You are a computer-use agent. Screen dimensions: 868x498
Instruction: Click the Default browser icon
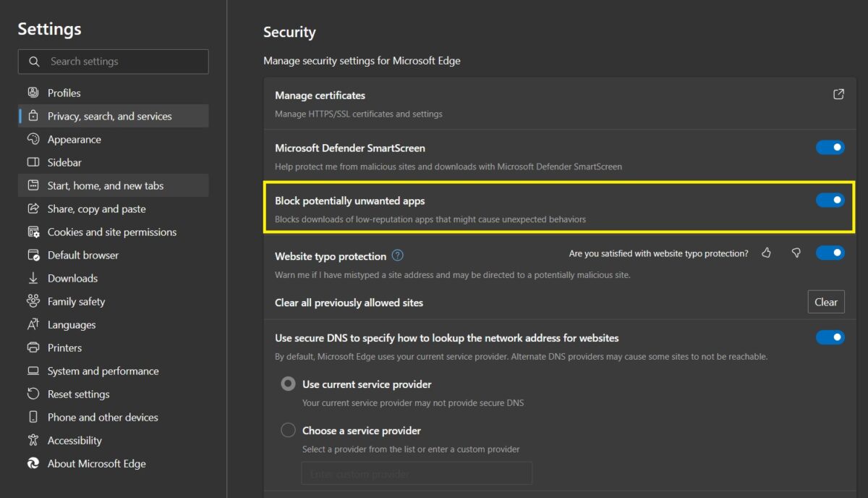(33, 255)
